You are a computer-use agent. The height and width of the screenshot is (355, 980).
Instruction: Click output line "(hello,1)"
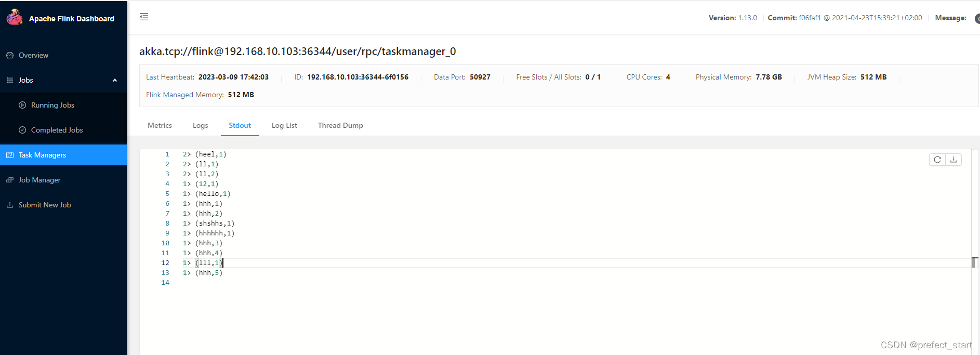pos(213,194)
